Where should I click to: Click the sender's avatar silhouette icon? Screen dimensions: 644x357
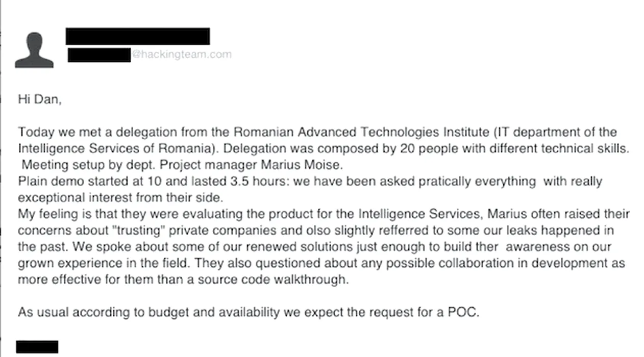[x=34, y=50]
